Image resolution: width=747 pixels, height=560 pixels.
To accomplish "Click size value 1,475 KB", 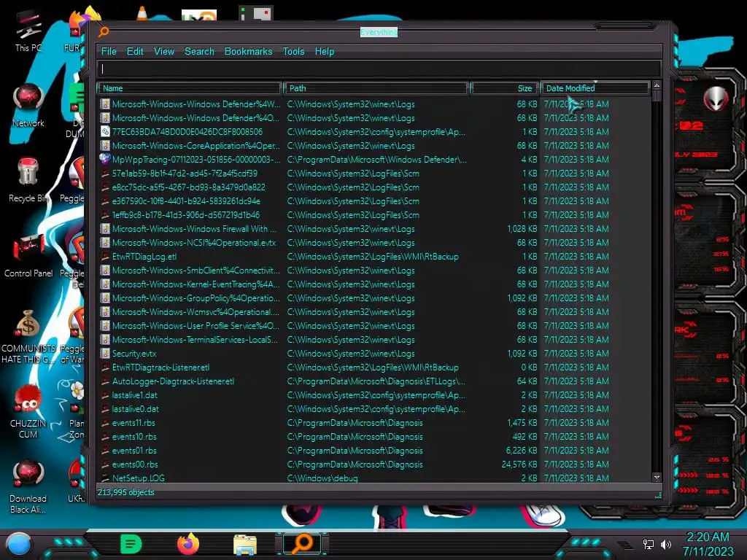I will [x=522, y=422].
